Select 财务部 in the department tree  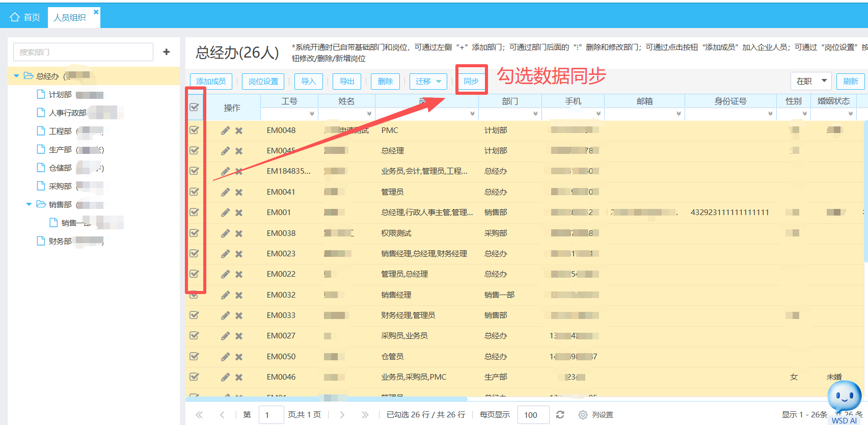60,241
